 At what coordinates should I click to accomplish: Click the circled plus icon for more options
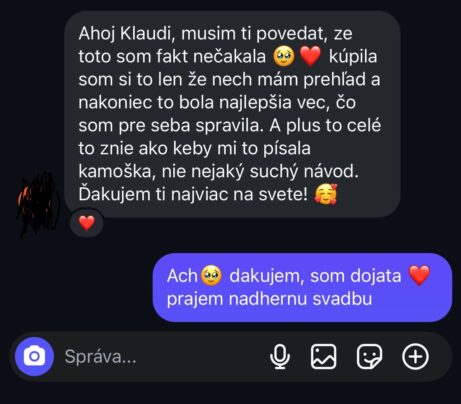[x=415, y=357]
